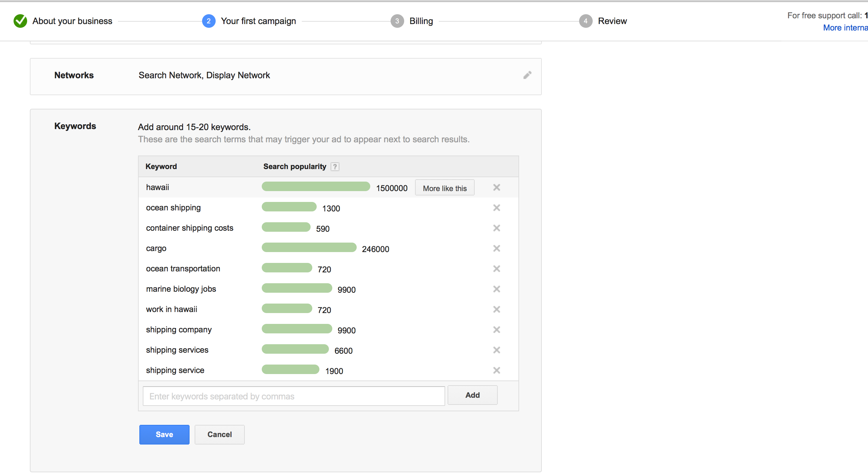Click the 'shipping company' keyword
The height and width of the screenshot is (475, 868).
point(179,330)
